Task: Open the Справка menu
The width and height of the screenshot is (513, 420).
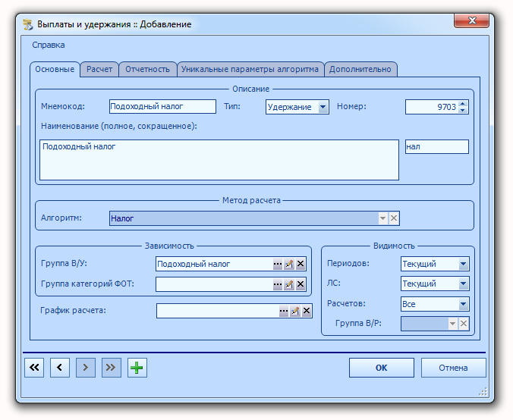Action: [x=49, y=45]
